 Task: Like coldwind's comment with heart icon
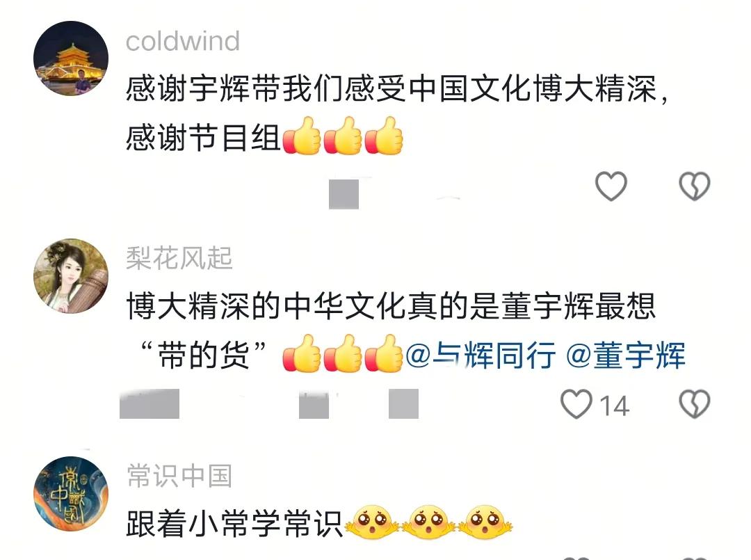[611, 186]
